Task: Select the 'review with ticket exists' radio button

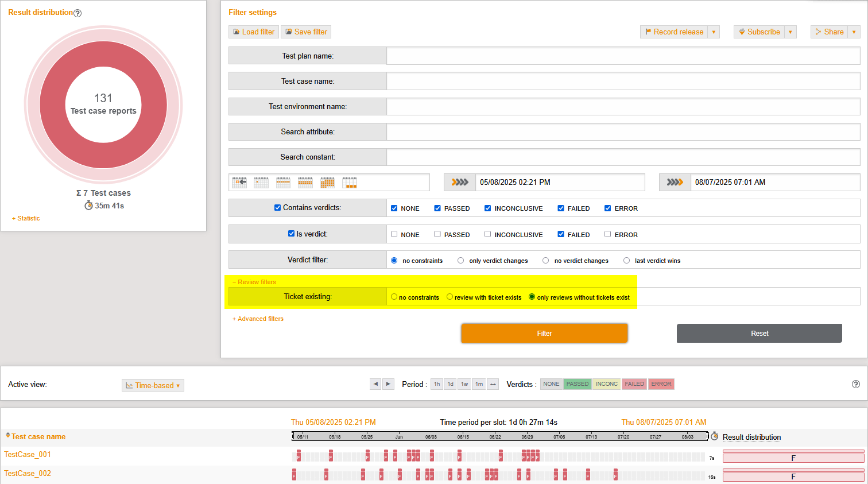Action: tap(448, 297)
